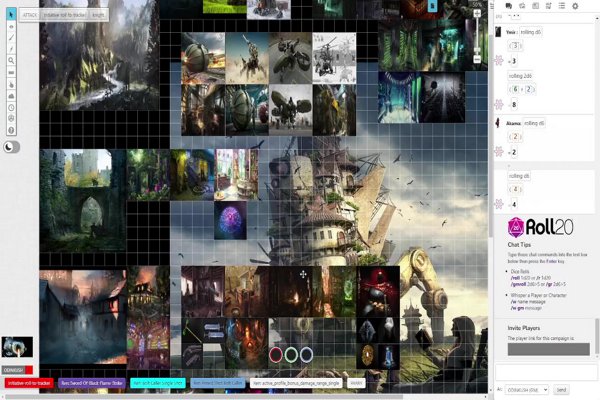Pick the FX wand tool

(11, 49)
